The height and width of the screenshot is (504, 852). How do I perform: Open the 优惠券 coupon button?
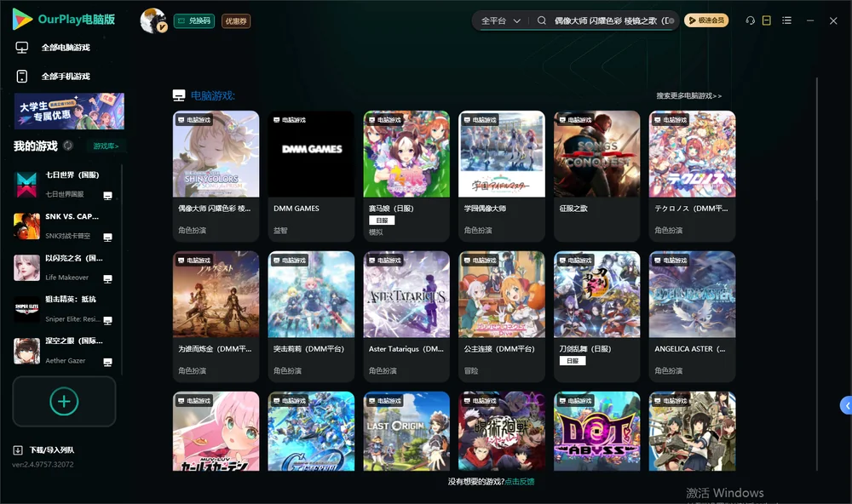pyautogui.click(x=236, y=20)
